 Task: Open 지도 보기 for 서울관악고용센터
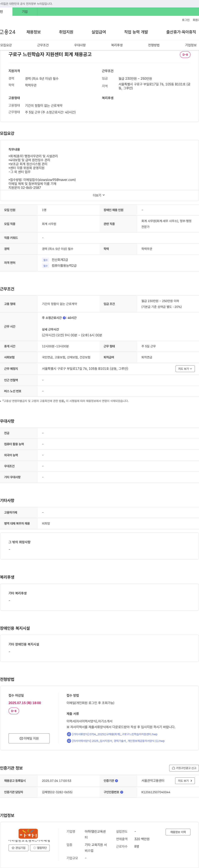point(185,781)
